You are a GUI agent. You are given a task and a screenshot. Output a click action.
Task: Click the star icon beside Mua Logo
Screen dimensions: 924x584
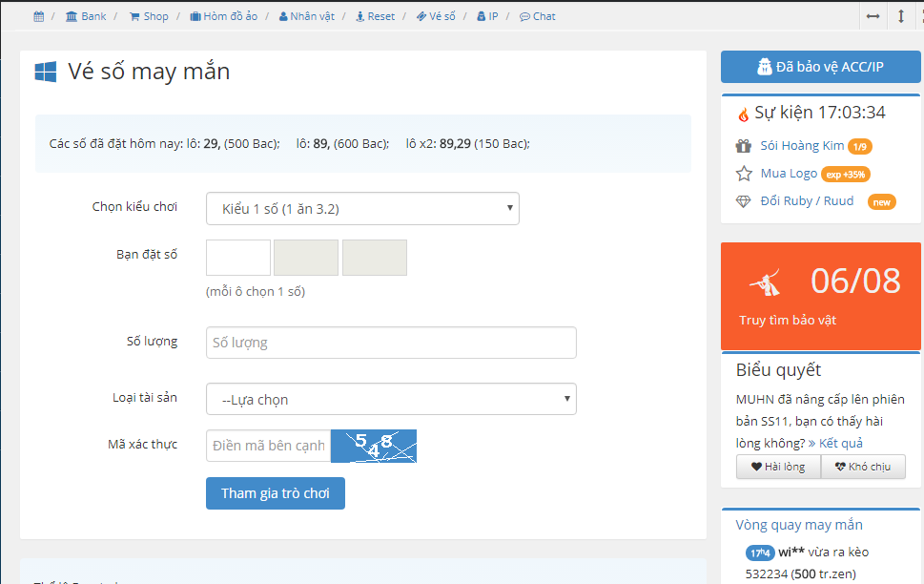point(744,174)
